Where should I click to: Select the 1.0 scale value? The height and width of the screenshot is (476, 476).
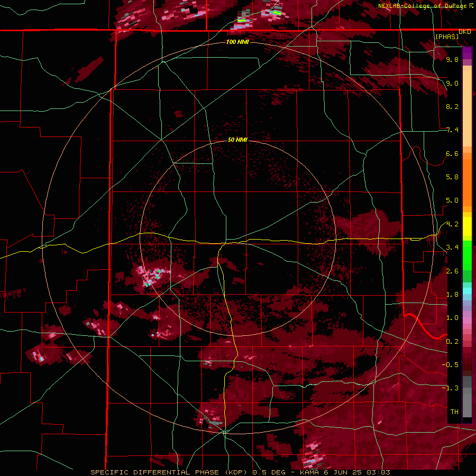tap(452, 318)
